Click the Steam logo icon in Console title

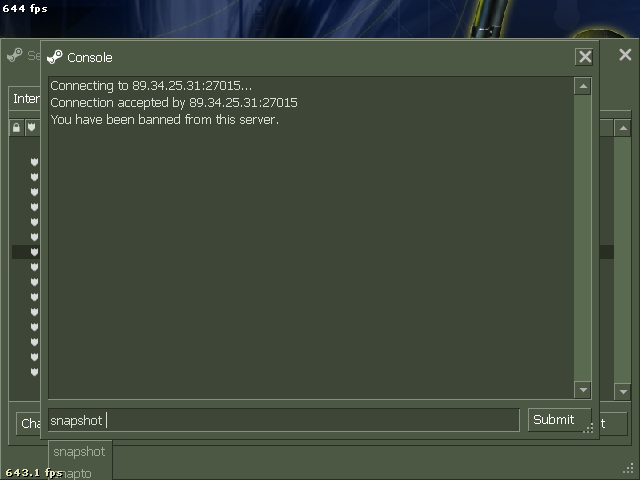pyautogui.click(x=55, y=57)
